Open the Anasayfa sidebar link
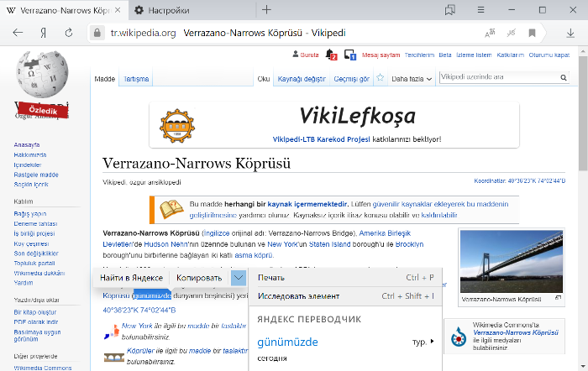Viewport: 588px width, 371px height. pos(27,144)
